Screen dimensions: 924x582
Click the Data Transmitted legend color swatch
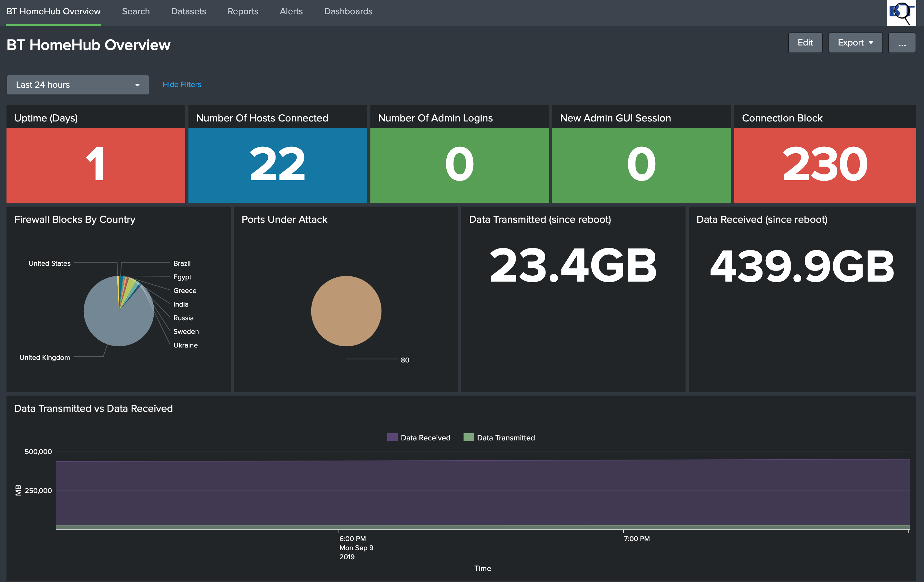[x=468, y=437]
